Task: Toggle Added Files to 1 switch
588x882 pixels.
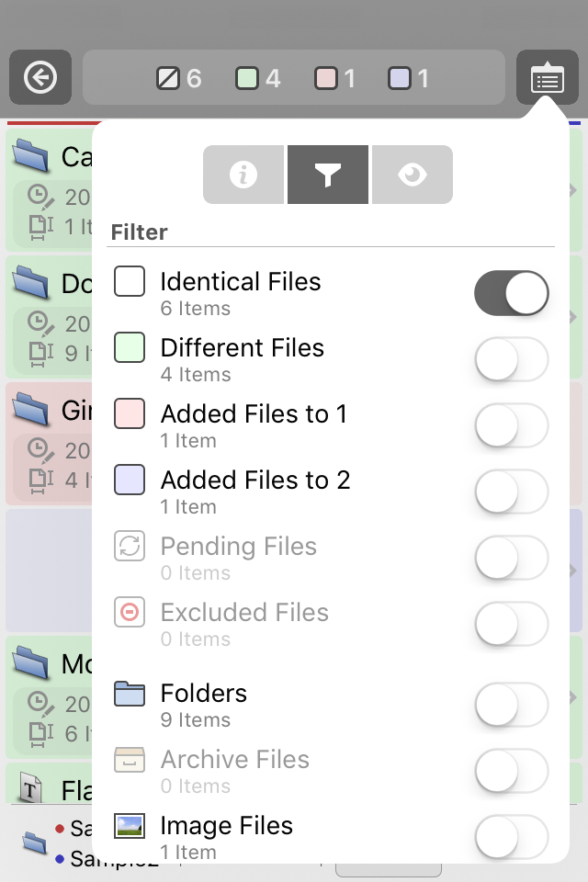Action: [512, 425]
